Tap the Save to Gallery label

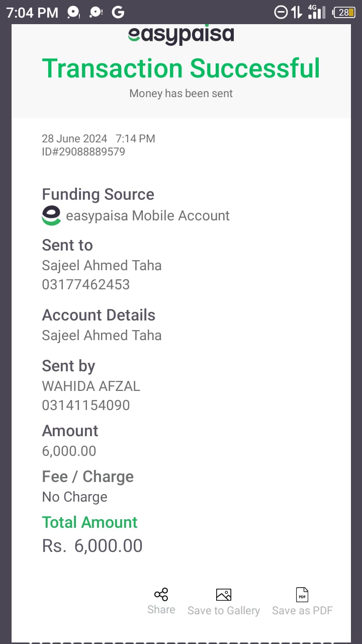[x=224, y=610]
